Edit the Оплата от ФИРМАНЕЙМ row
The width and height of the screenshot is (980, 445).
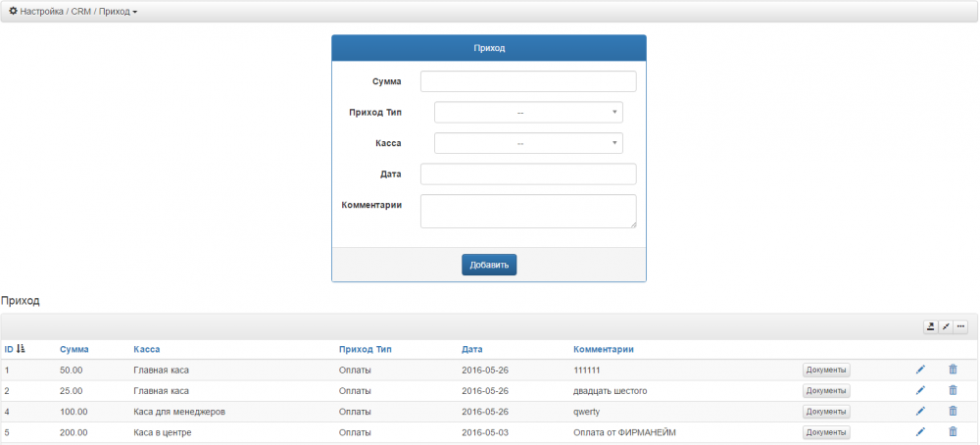(920, 432)
